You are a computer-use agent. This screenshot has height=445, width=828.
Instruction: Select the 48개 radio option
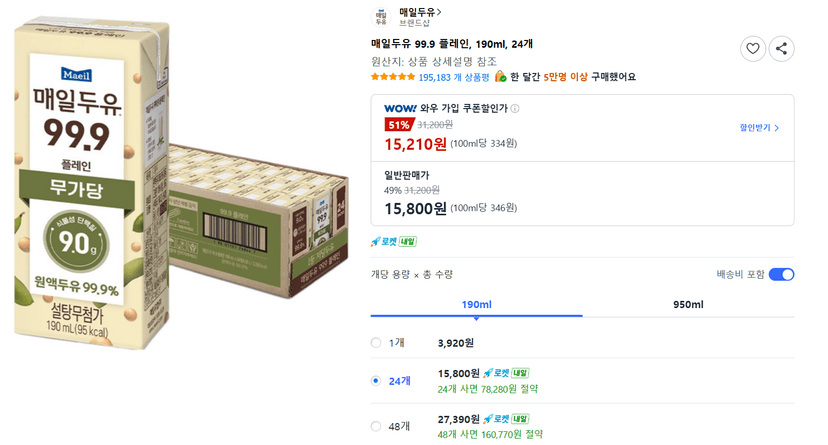(376, 426)
